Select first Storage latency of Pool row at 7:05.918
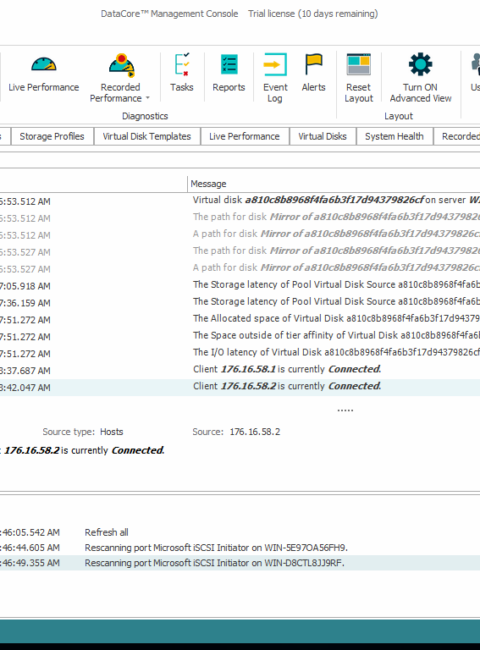Screen dimensions: 480x650 click(240, 286)
